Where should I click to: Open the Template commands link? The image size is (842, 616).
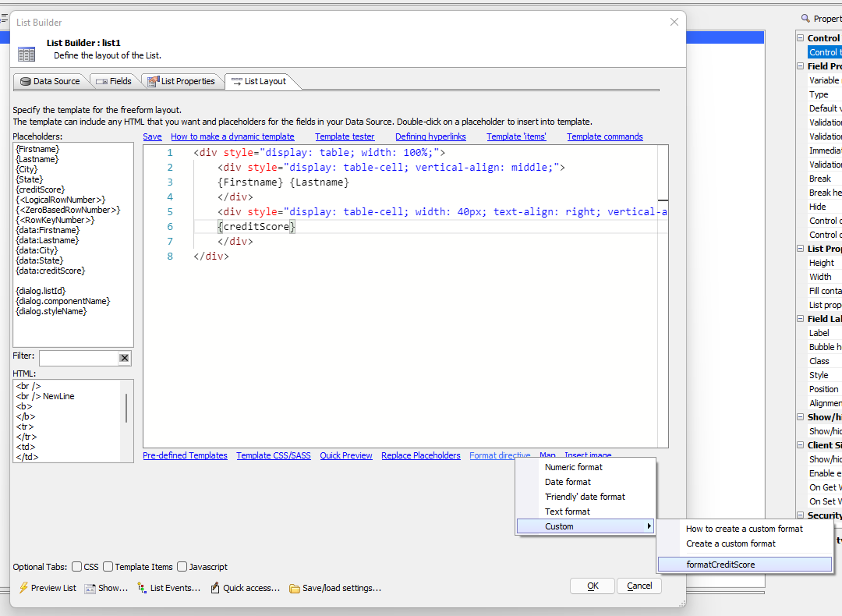[x=605, y=136]
